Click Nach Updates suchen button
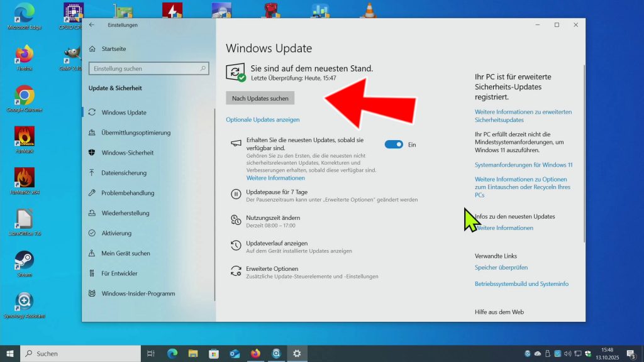The width and height of the screenshot is (644, 362). pos(260,99)
